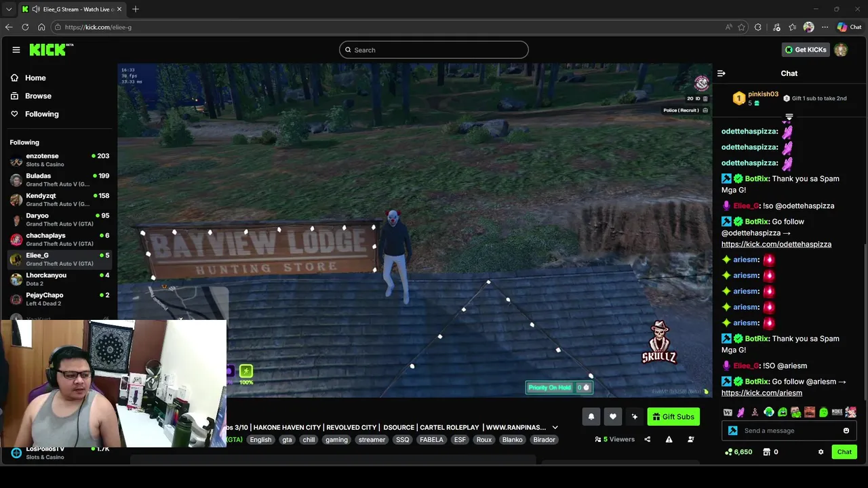Viewport: 868px width, 488px height.
Task: Open the kick.com/ariesm chat link
Action: tap(762, 393)
